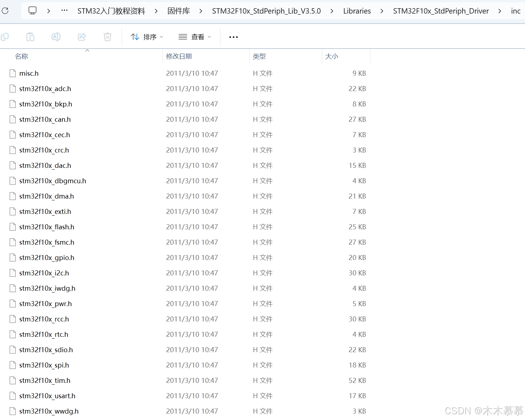Click the Paste toolbar icon

pos(30,37)
